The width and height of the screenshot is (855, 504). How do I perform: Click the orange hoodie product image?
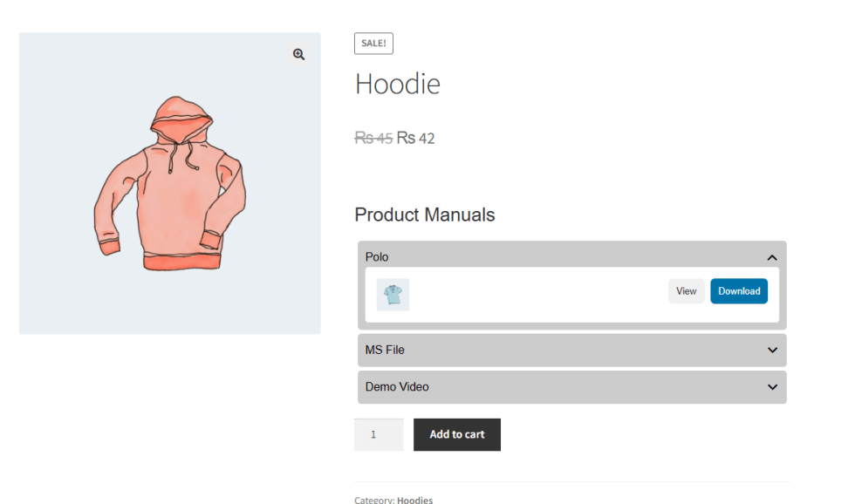pyautogui.click(x=169, y=183)
